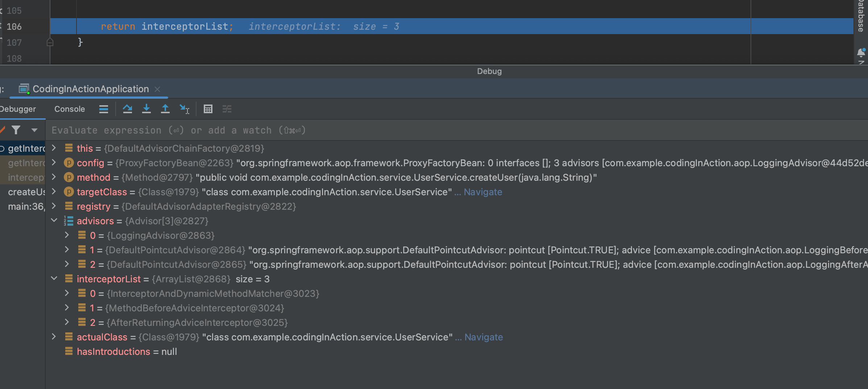Click the frames filter funnel icon

[16, 130]
